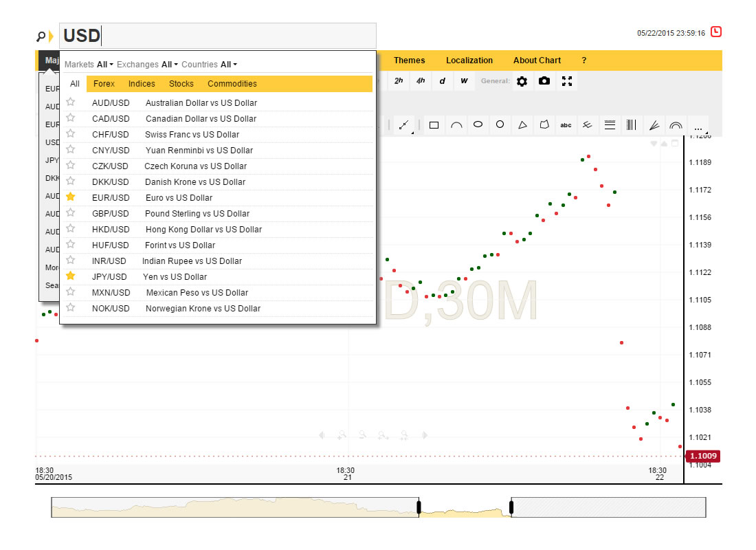This screenshot has height=550, width=756.
Task: Unfavorite the EUR/USD pair star
Action: 70,197
